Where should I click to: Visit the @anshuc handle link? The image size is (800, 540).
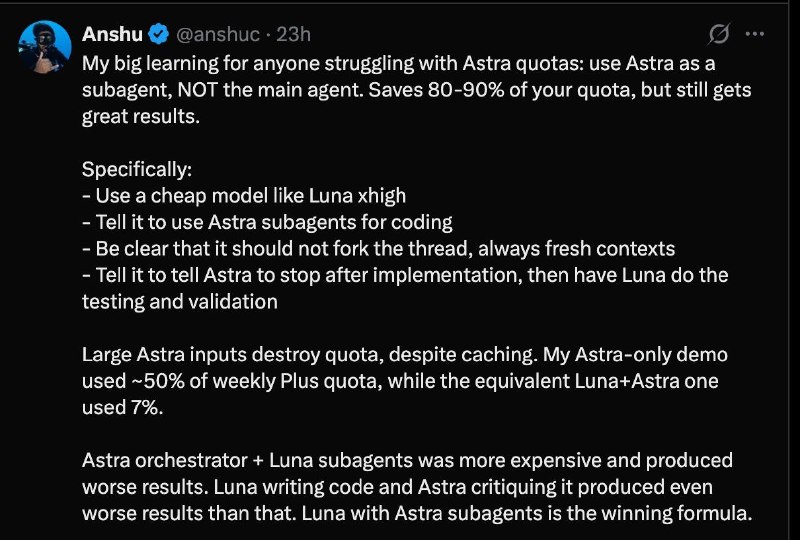click(218, 34)
